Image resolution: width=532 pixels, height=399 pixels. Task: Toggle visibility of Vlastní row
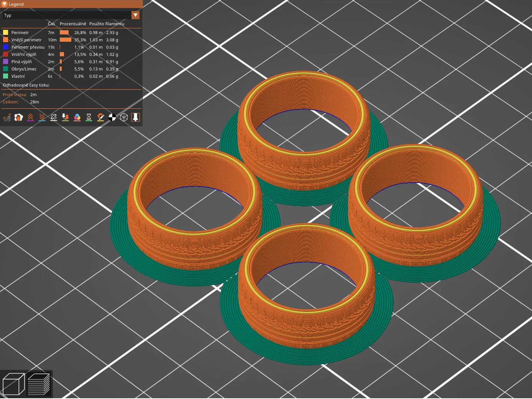click(x=71, y=76)
